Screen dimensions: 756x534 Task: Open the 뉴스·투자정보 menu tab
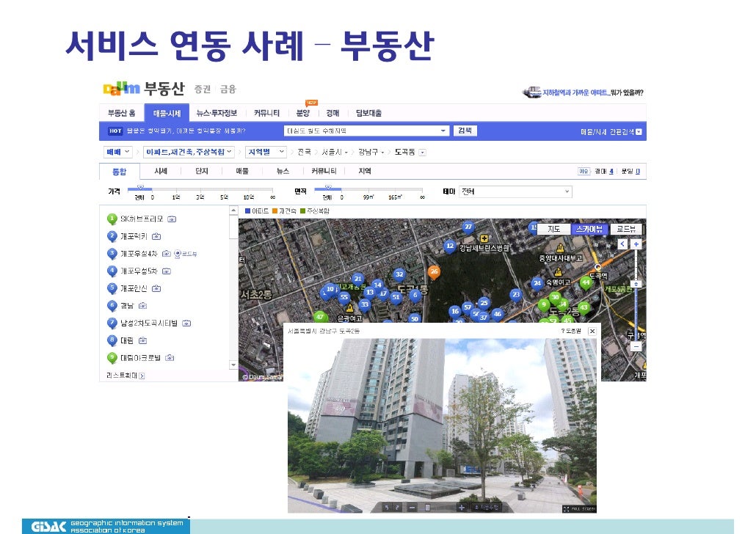pos(217,113)
